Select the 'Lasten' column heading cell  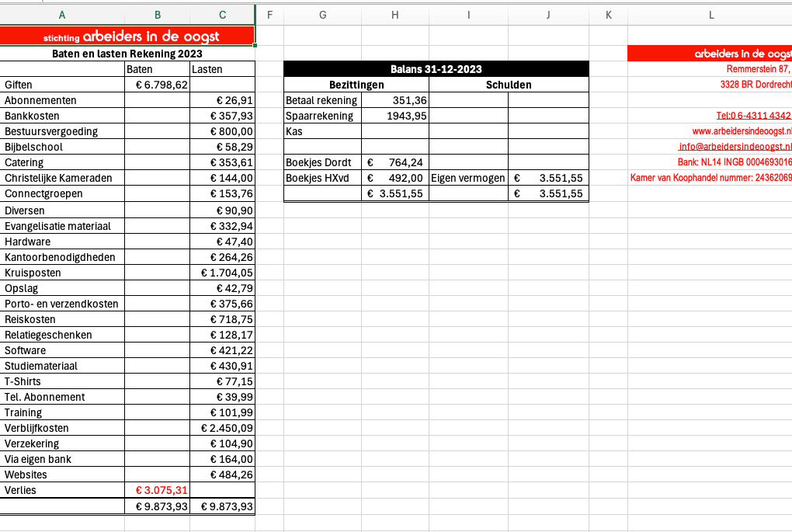pos(223,69)
